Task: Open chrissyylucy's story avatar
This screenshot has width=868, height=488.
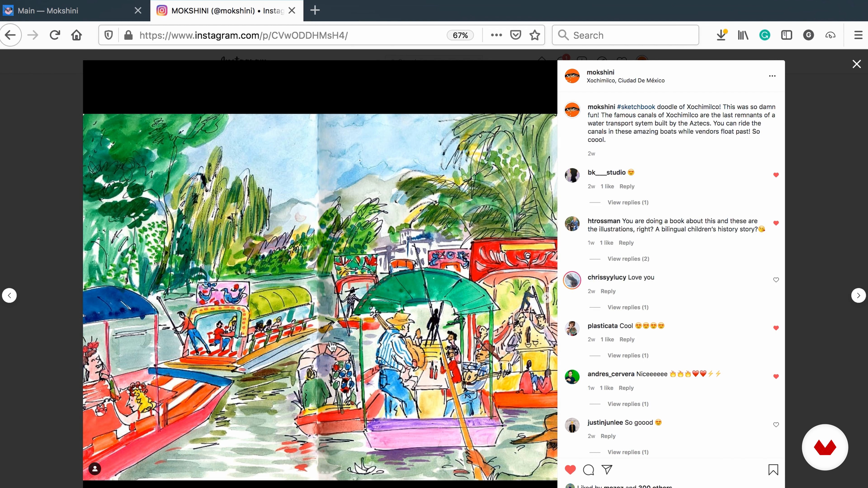Action: 572,280
